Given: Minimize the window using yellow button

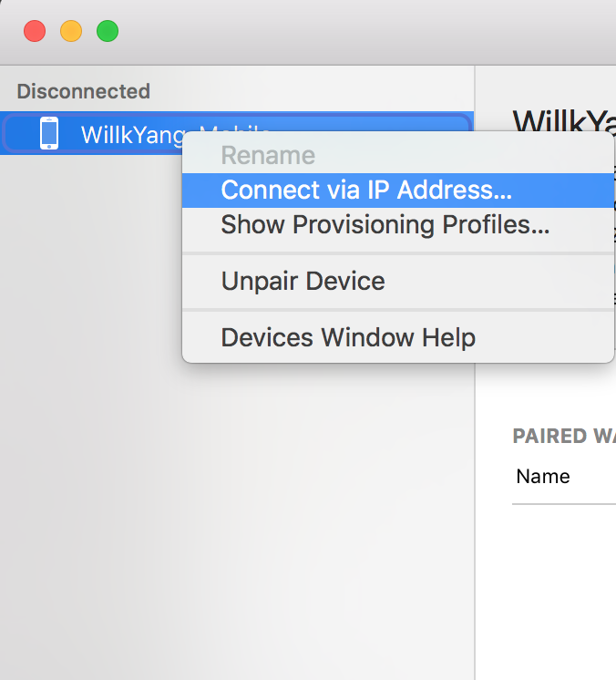Looking at the screenshot, I should 71,31.
